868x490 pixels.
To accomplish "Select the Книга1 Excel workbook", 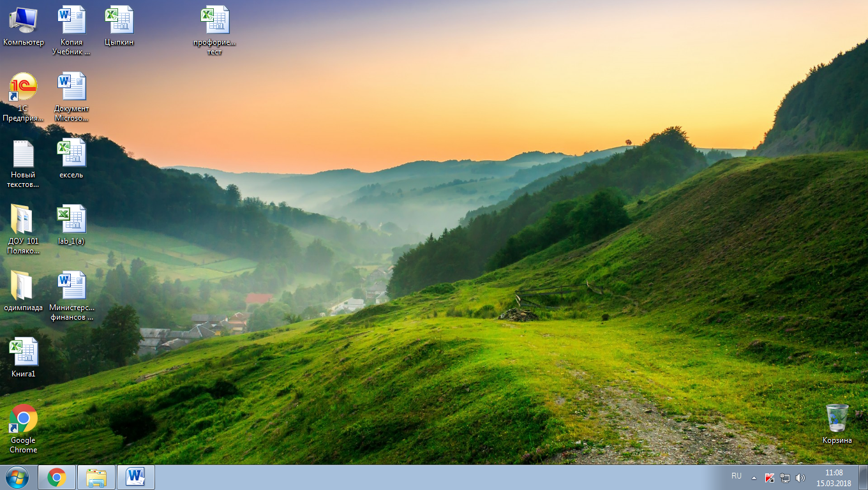I will point(24,357).
